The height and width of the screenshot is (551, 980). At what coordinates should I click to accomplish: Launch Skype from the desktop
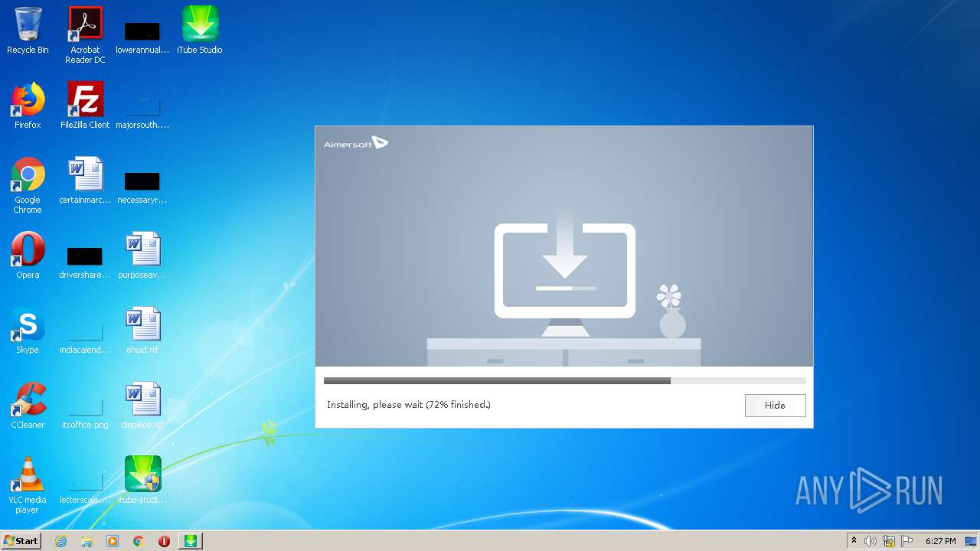[28, 331]
